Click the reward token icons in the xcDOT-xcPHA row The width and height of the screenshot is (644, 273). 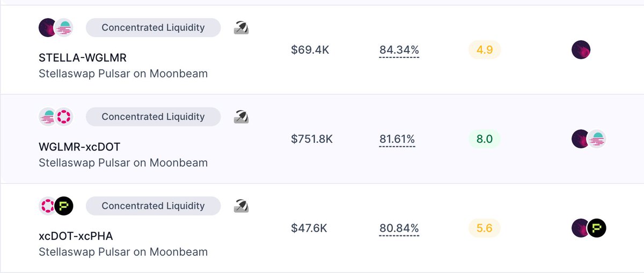click(x=589, y=228)
